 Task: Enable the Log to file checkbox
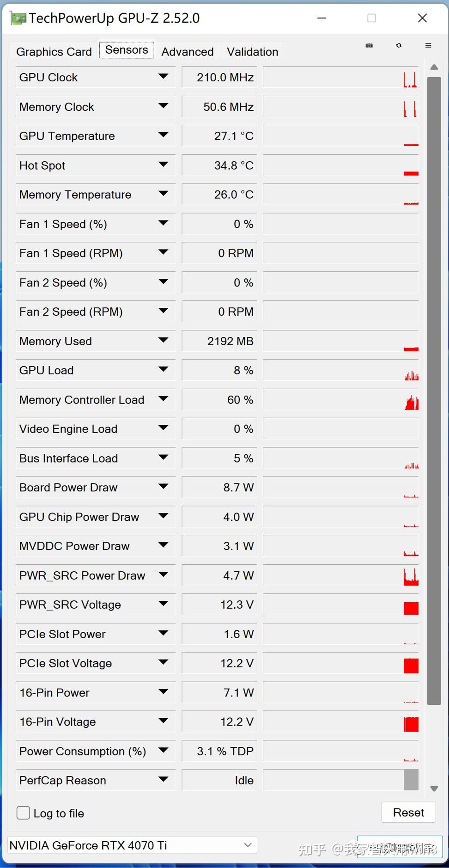coord(23,813)
